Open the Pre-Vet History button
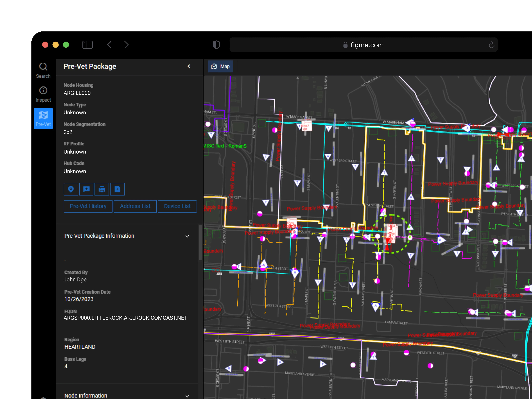 tap(88, 206)
